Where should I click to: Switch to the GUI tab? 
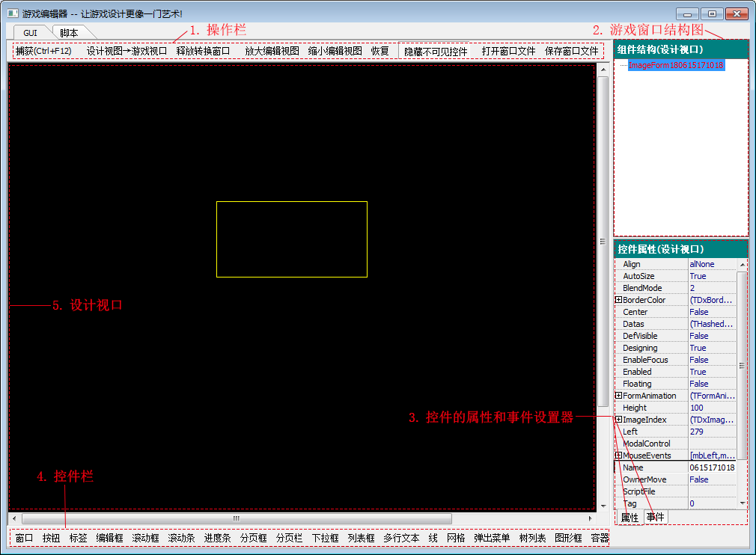[30, 33]
